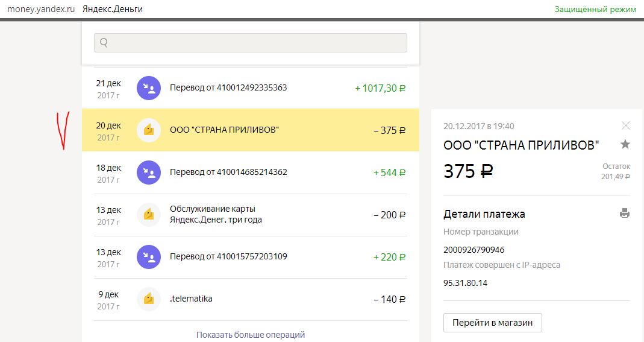The height and width of the screenshot is (342, 644).
Task: Click the 18 дек 2017 date
Action: click(108, 174)
